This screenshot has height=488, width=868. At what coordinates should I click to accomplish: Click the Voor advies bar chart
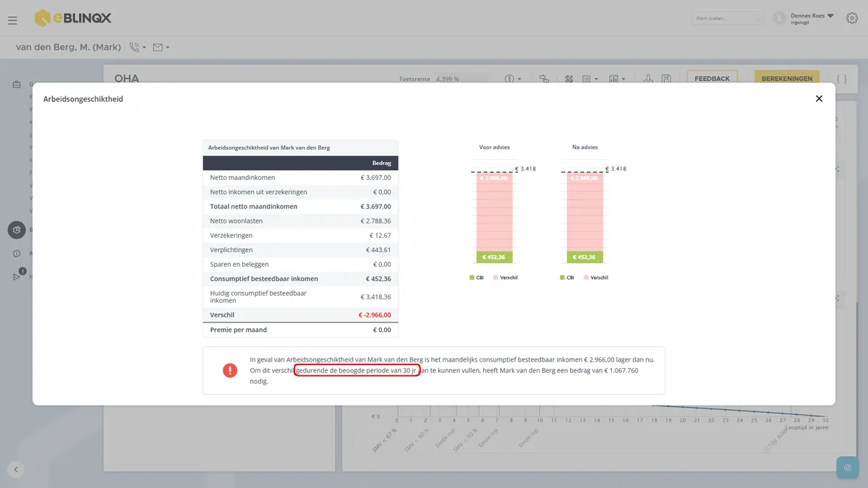(493, 216)
